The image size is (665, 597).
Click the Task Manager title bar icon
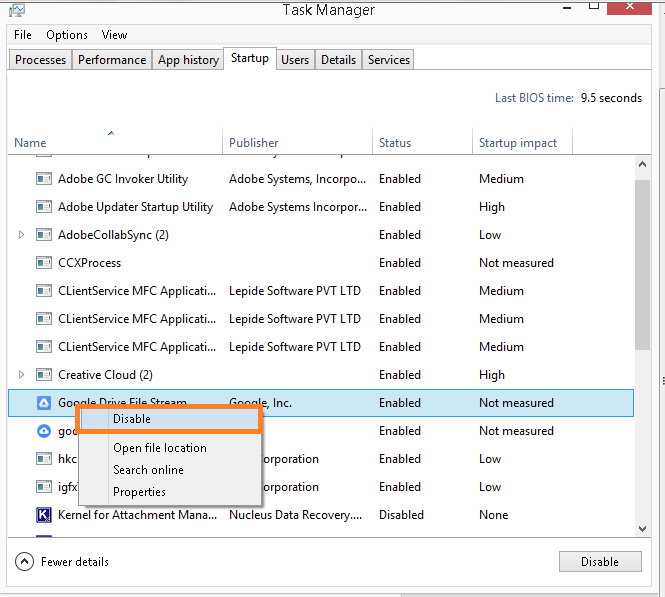coord(17,10)
